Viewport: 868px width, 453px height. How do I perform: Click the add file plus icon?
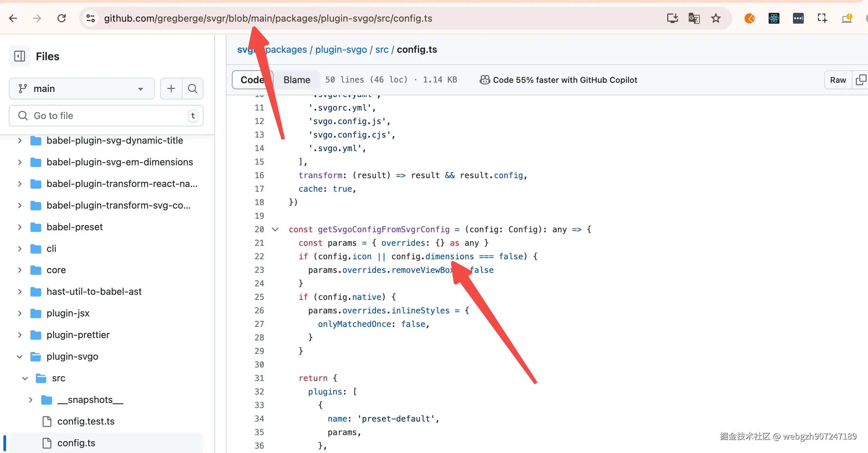click(171, 89)
